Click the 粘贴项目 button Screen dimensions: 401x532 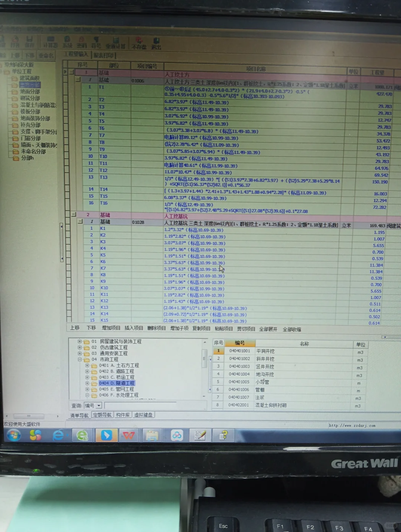click(224, 329)
